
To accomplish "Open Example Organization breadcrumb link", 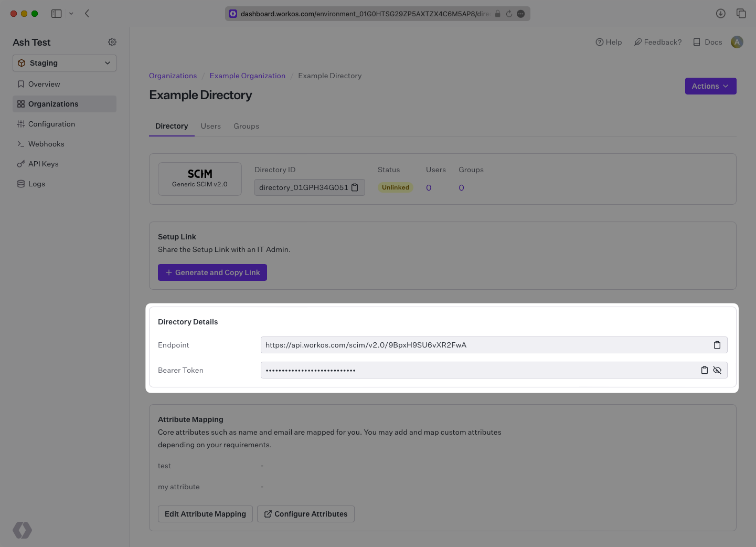I will (247, 75).
